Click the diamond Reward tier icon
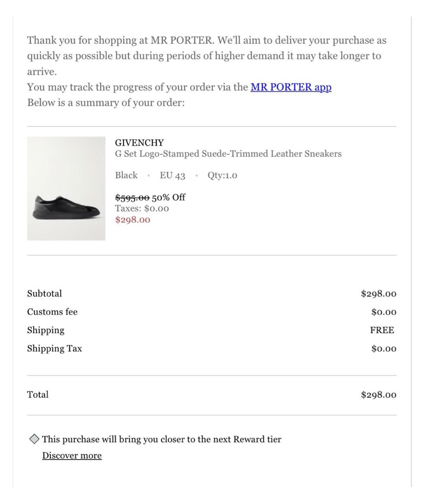Image resolution: width=425 pixels, height=504 pixels. [x=34, y=439]
